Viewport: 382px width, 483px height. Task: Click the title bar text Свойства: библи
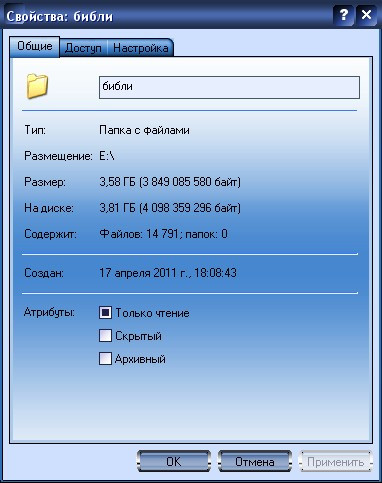[x=60, y=16]
